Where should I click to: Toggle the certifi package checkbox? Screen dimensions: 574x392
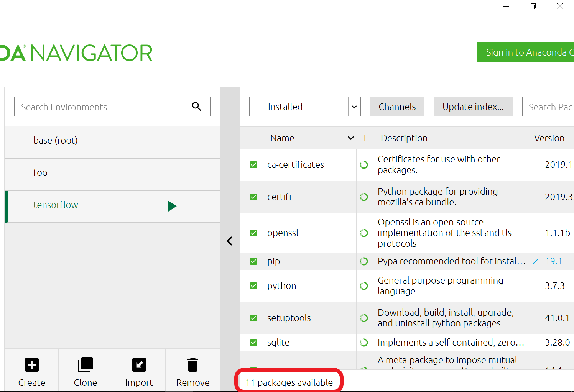(253, 197)
